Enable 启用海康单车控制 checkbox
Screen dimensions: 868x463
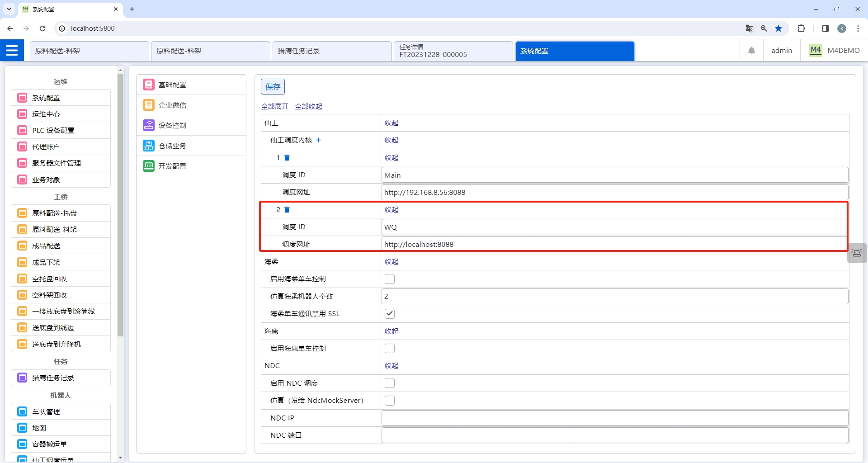tap(389, 349)
